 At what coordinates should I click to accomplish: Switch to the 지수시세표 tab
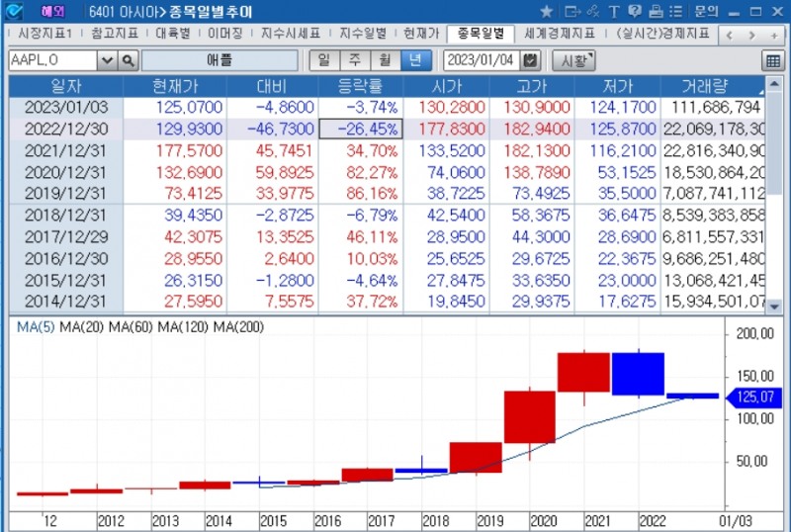[291, 34]
